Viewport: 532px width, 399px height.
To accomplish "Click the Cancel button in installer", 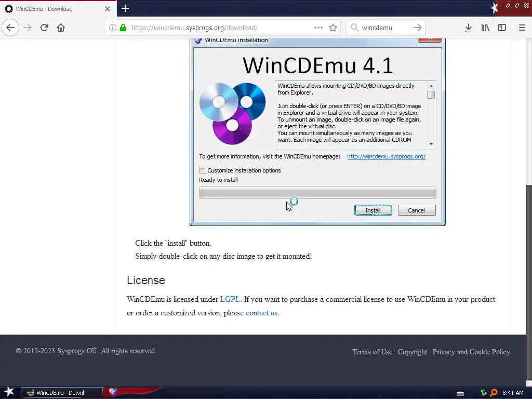I will coord(416,210).
